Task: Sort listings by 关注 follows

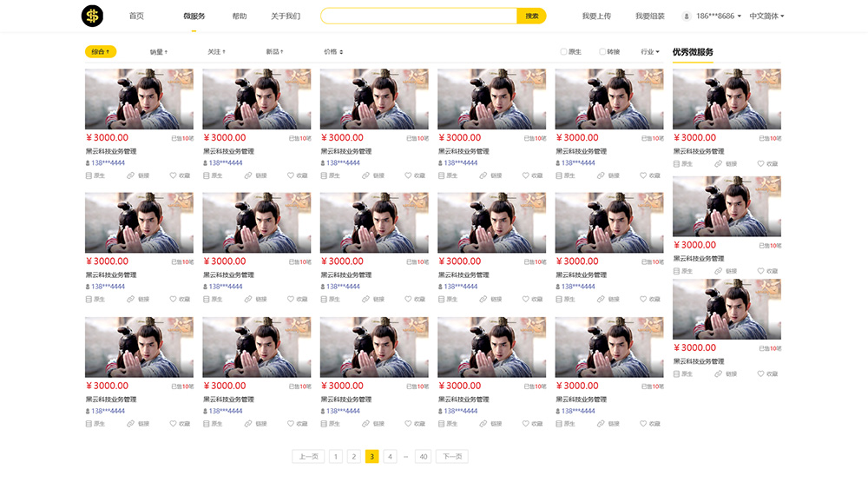Action: 216,51
